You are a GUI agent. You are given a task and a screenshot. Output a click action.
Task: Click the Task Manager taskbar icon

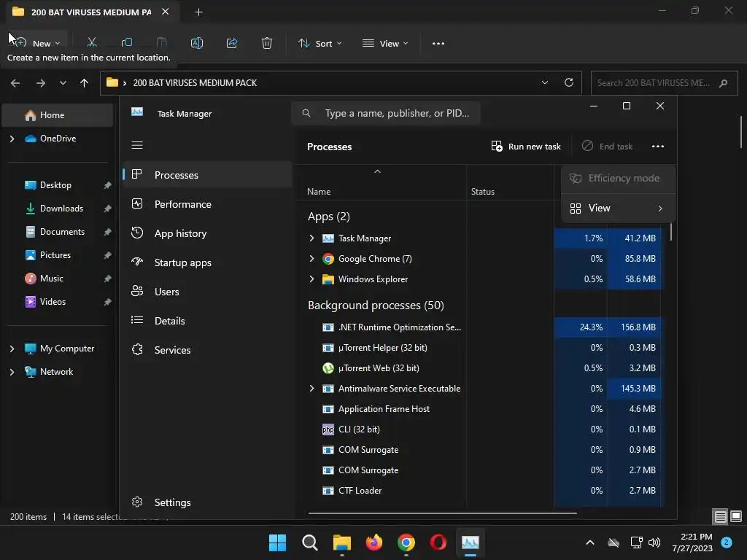click(471, 542)
